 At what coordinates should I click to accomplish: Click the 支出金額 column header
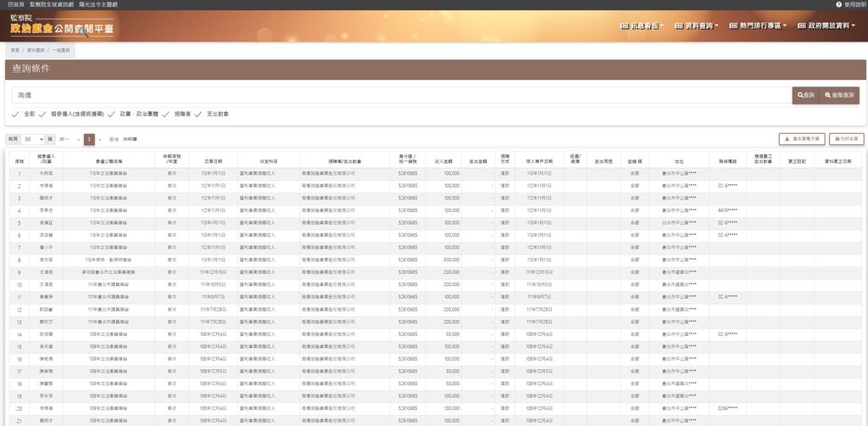(479, 161)
